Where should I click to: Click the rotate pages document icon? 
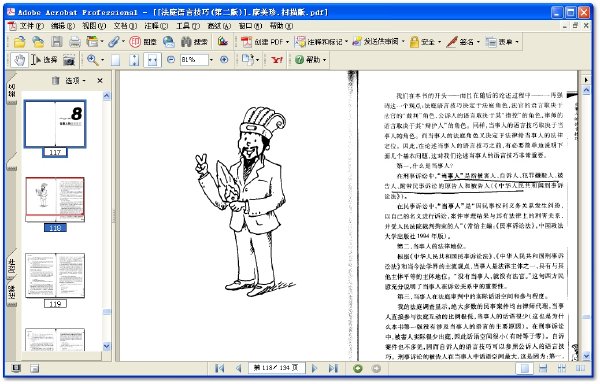click(x=248, y=60)
